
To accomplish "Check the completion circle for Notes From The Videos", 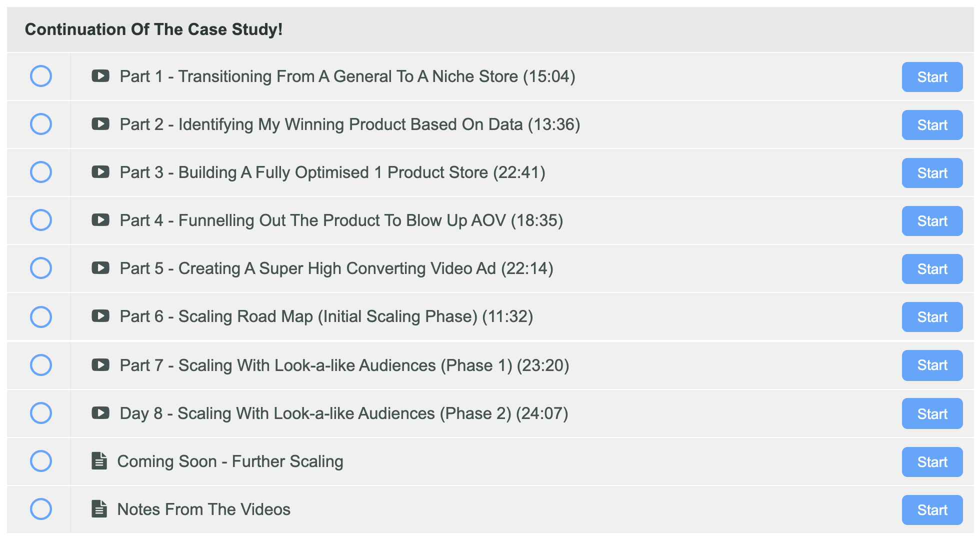I will click(41, 509).
